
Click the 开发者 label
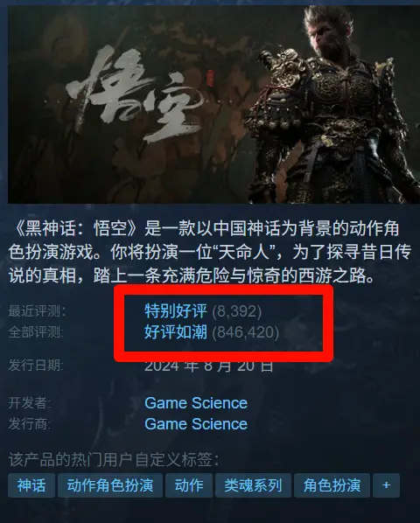(x=30, y=403)
